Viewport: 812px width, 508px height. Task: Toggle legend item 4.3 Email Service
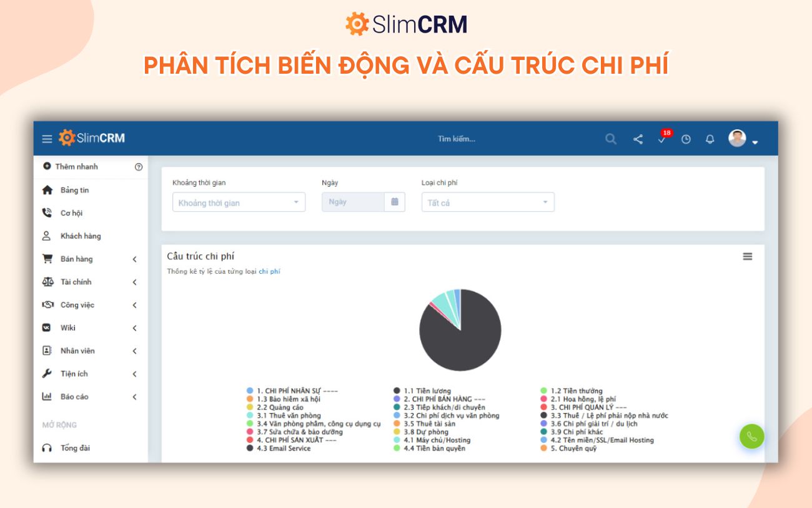tap(279, 449)
